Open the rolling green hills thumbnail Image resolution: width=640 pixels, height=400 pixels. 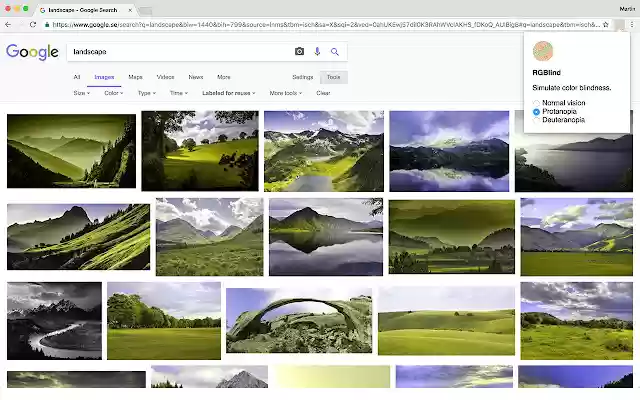446,320
